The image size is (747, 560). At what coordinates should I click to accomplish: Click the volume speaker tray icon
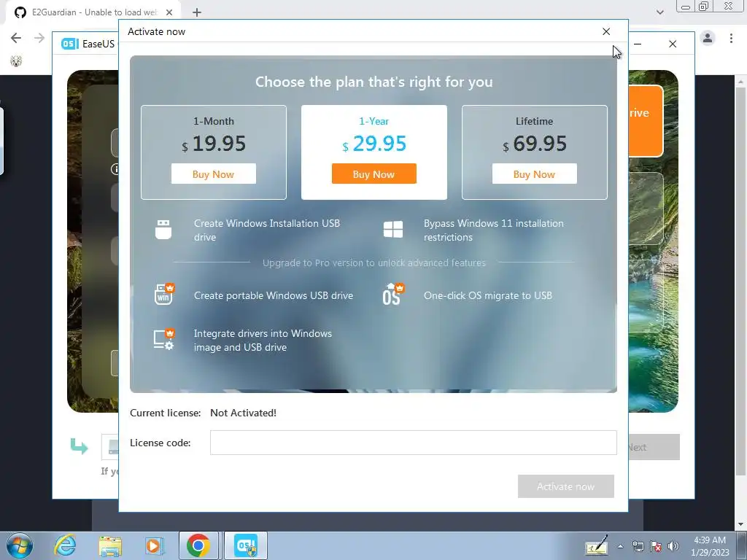[x=673, y=546]
